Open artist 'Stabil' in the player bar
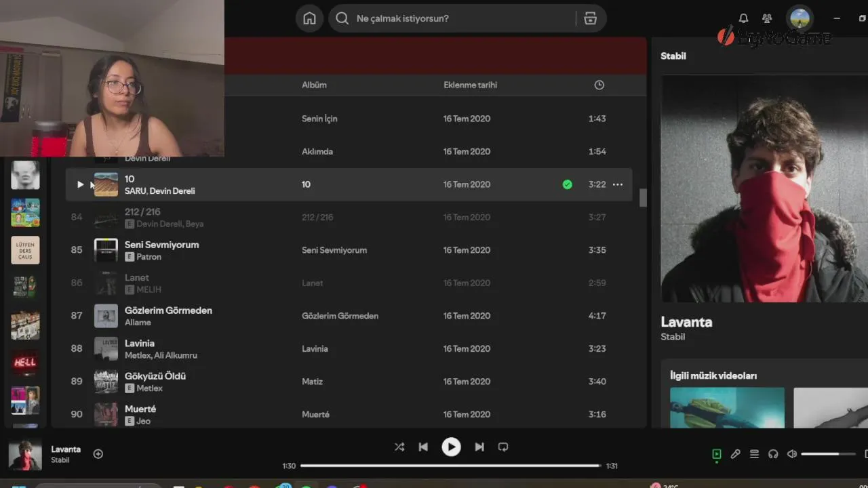Screen dimensions: 868x488 (x=60, y=460)
